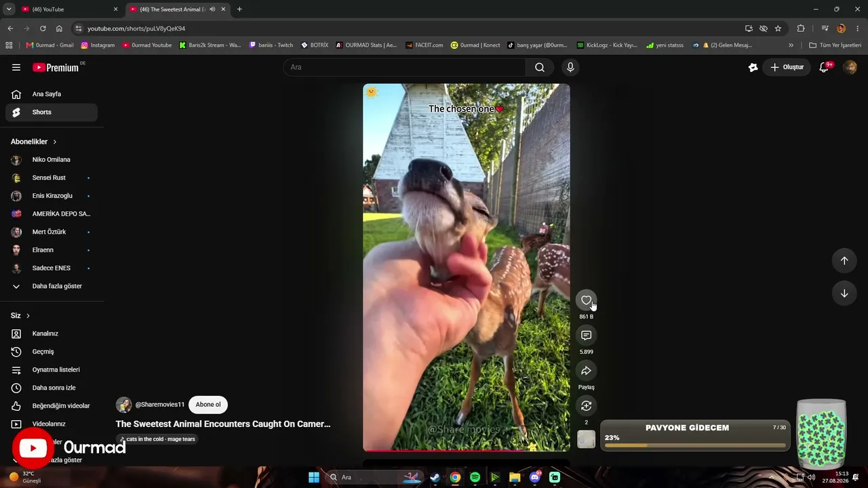Open a new browser tab
The image size is (868, 488).
[x=239, y=9]
